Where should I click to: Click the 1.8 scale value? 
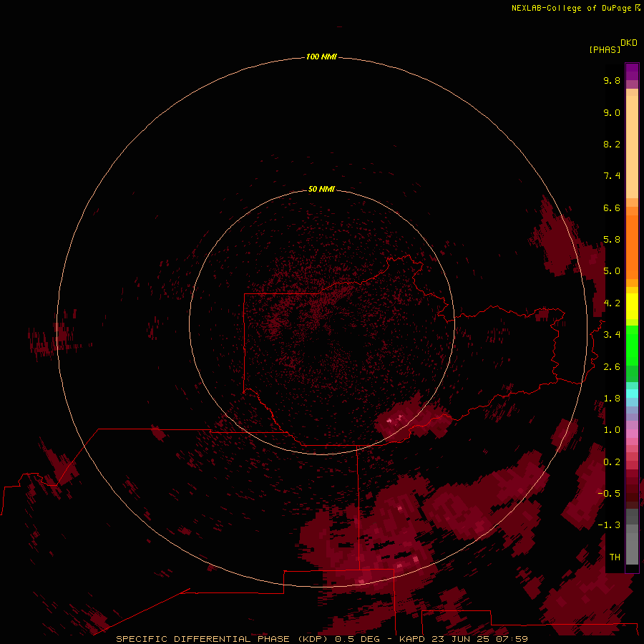(x=612, y=399)
